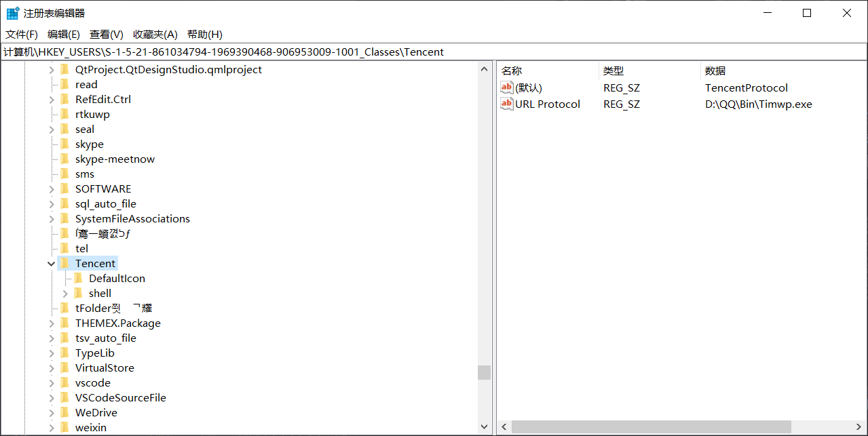This screenshot has width=868, height=436.
Task: Select the QtProject.QtDesignStudio.qmlproject key
Action: pyautogui.click(x=168, y=69)
